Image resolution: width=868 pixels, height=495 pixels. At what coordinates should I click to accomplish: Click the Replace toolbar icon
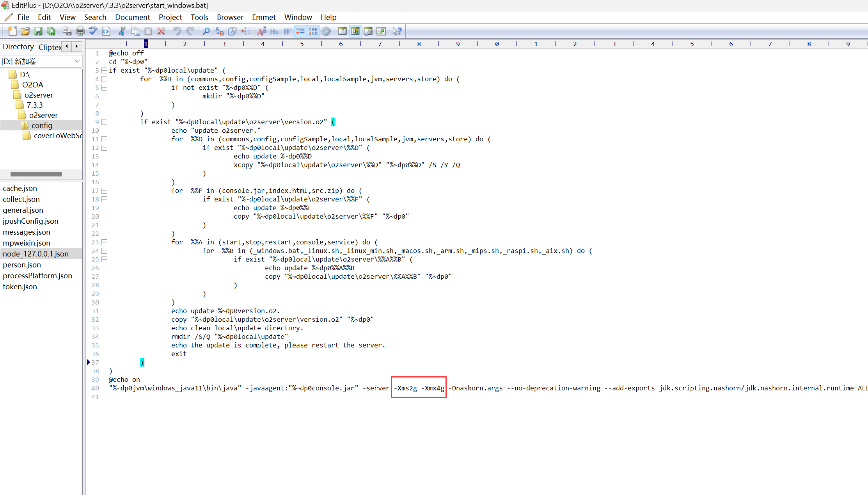pos(220,31)
